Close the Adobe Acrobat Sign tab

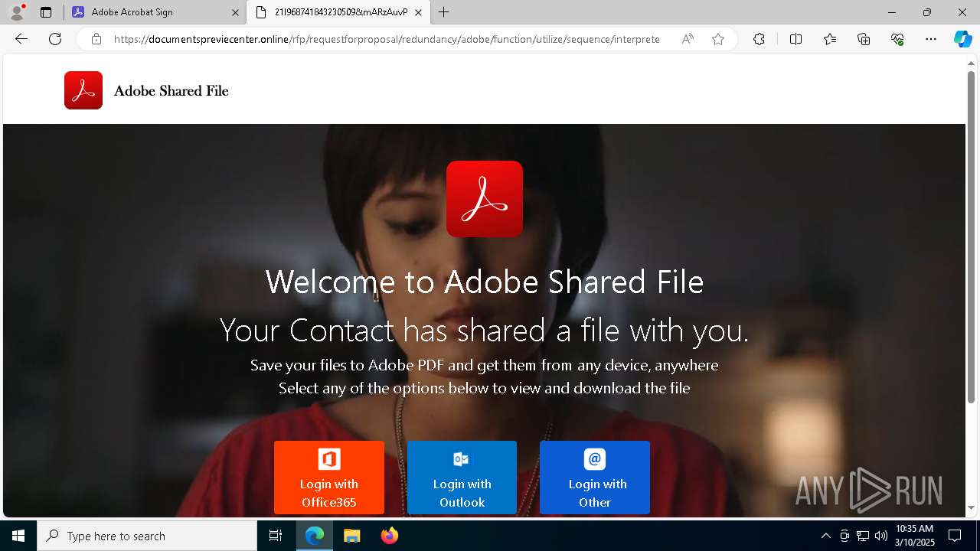(235, 12)
